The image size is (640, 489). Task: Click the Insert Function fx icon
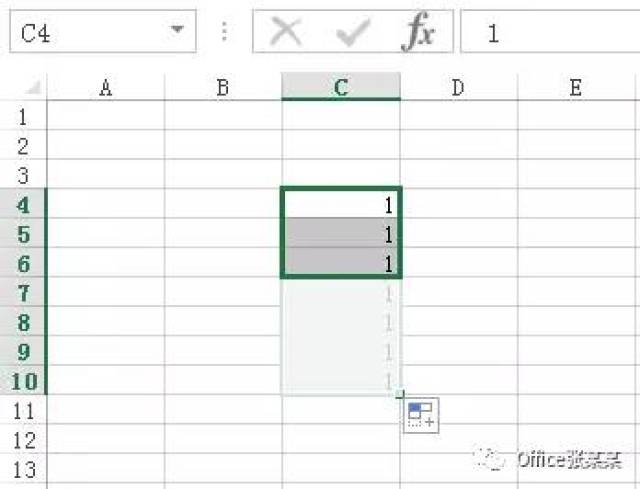tap(418, 33)
